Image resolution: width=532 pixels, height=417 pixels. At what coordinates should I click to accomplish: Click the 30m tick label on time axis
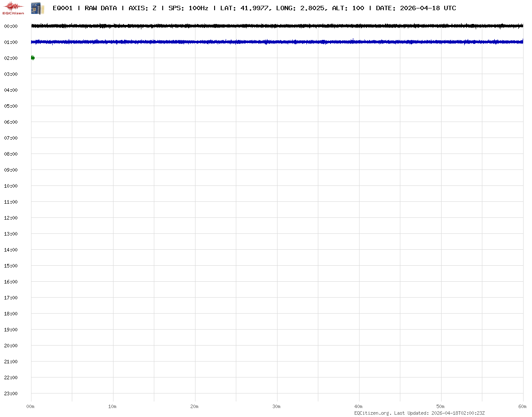point(277,406)
